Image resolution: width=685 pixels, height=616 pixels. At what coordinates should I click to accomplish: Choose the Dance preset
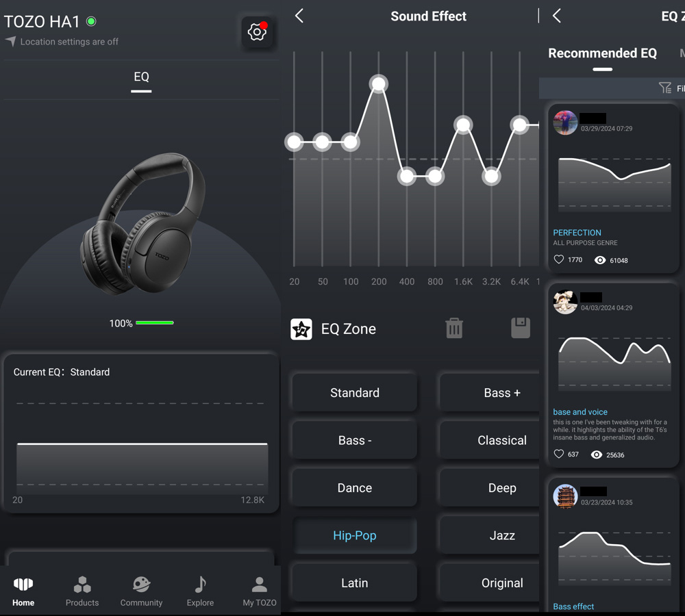[355, 487]
